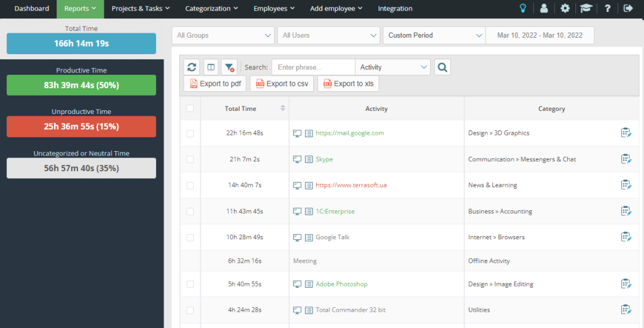Open the settings gear icon
Image resolution: width=644 pixels, height=328 pixels.
point(565,9)
